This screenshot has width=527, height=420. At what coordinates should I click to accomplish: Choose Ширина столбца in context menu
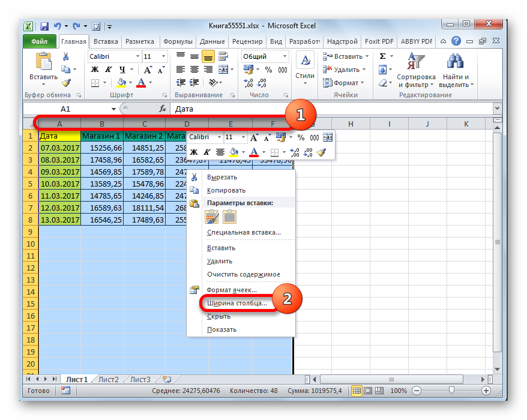pyautogui.click(x=236, y=303)
